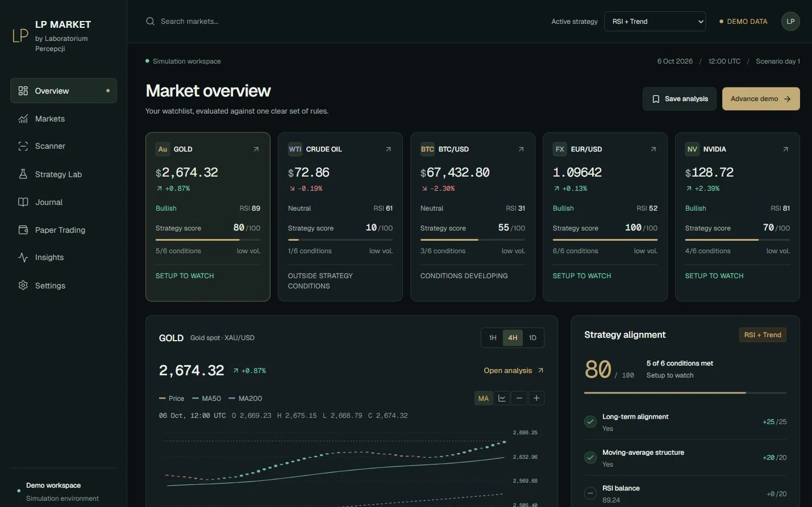Click '5 of 6 conditions met' text
The height and width of the screenshot is (507, 812).
[680, 363]
